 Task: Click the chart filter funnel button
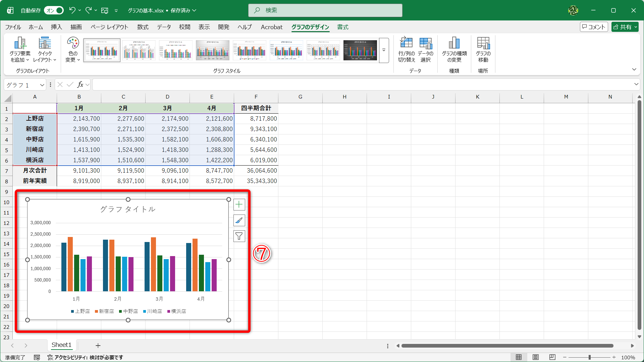239,236
